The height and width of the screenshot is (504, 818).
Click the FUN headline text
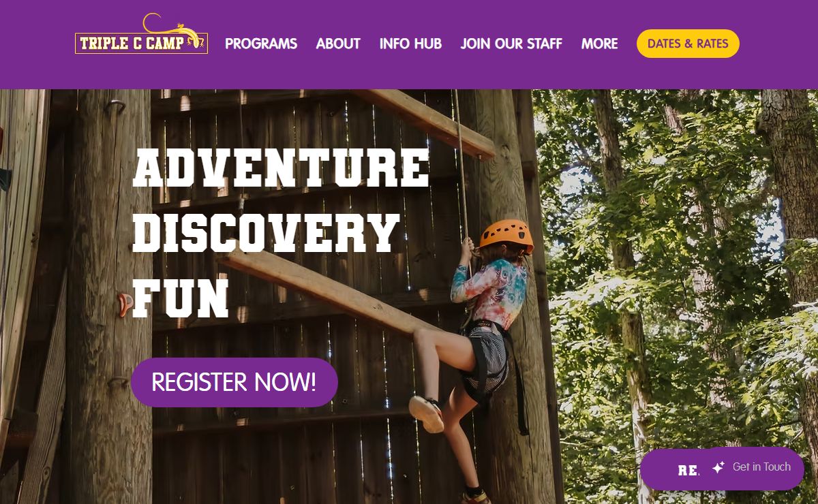tap(181, 298)
